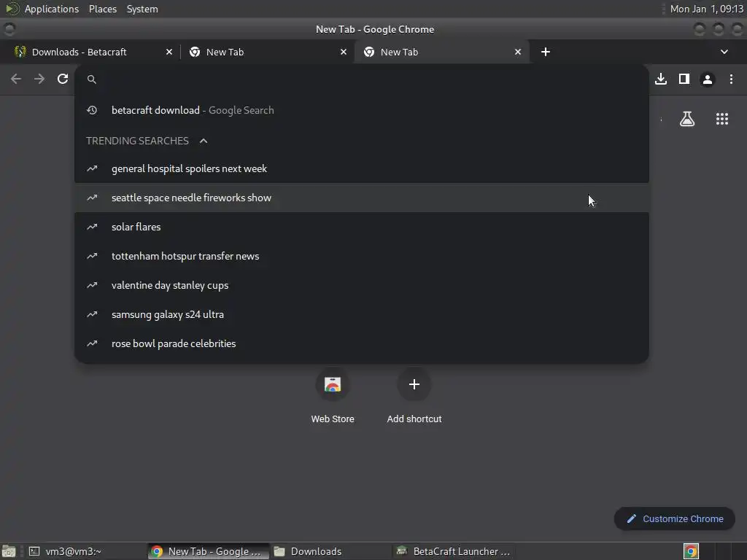Select the active third New Tab
The height and width of the screenshot is (560, 747).
(441, 52)
